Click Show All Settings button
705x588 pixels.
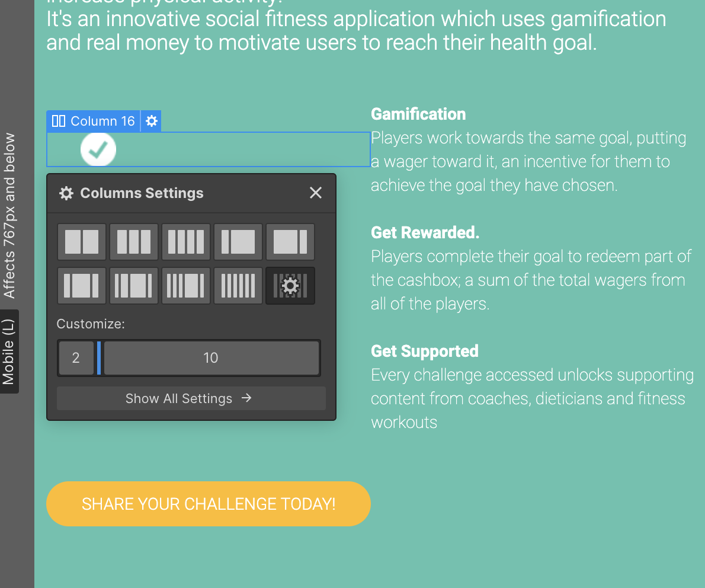tap(191, 398)
